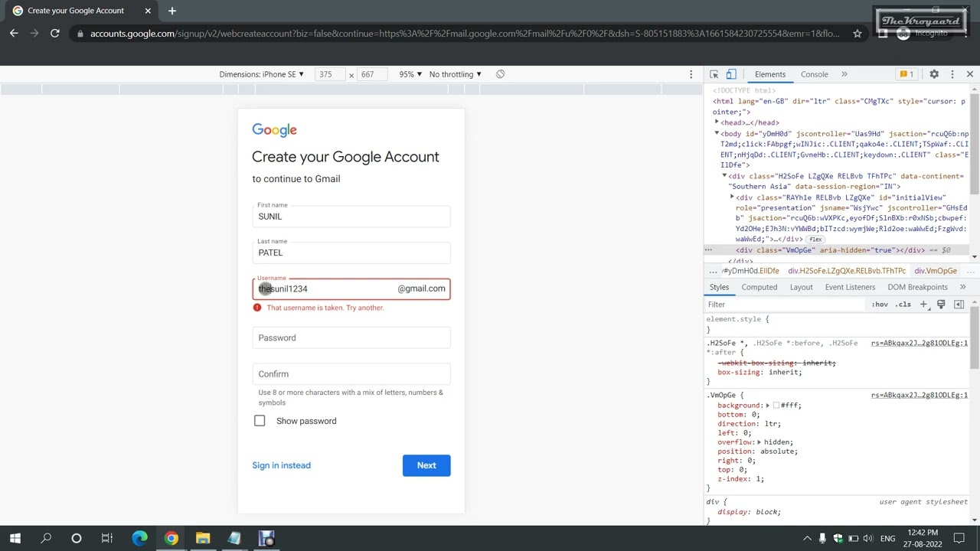The width and height of the screenshot is (980, 551).
Task: Bookmark this page with star icon
Action: click(857, 33)
